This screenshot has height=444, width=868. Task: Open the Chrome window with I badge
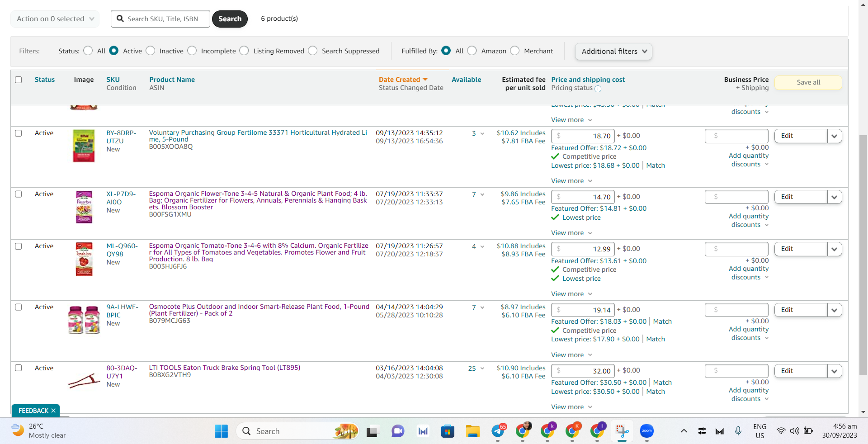click(x=597, y=430)
